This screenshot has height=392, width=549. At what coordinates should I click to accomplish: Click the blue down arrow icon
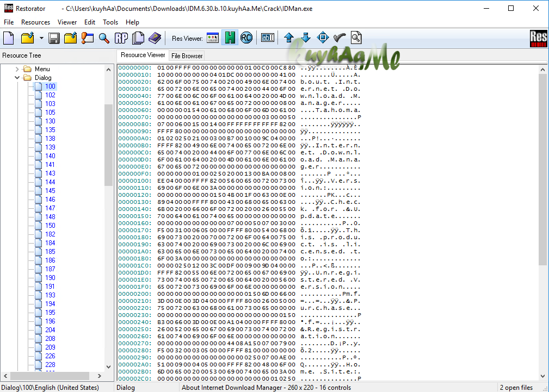[x=306, y=38]
